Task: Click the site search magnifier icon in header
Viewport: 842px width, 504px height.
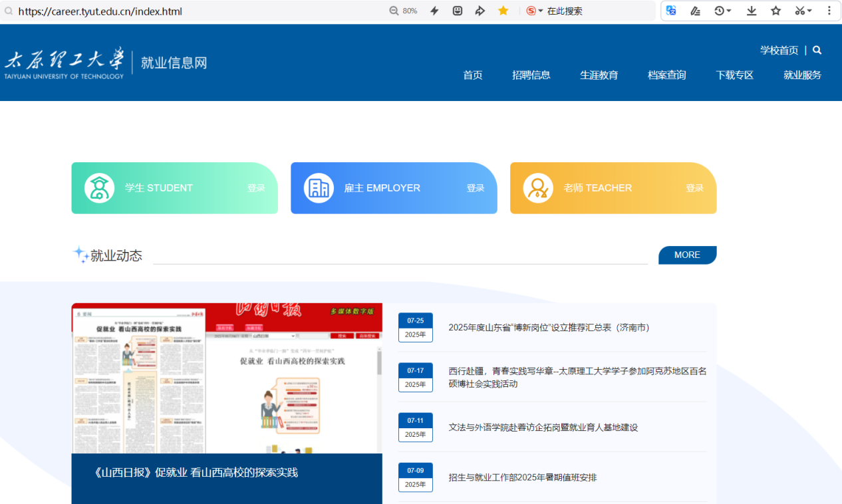Action: pyautogui.click(x=817, y=50)
